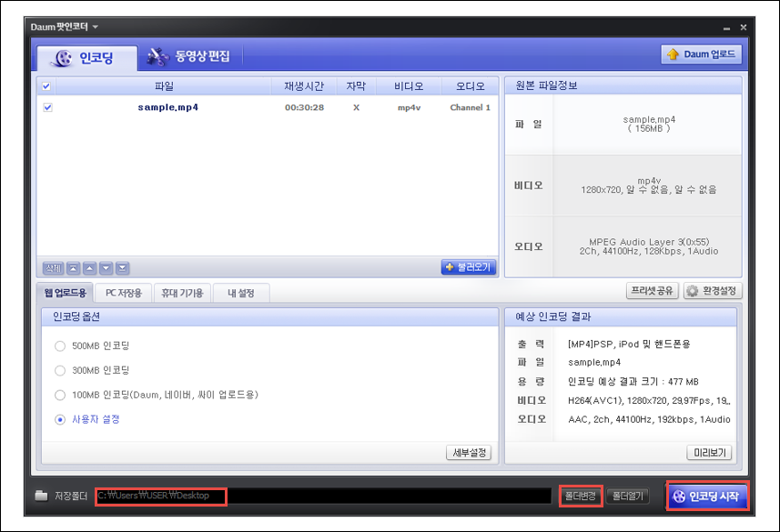Uncheck the sample.mp4 row checkbox

(x=47, y=107)
